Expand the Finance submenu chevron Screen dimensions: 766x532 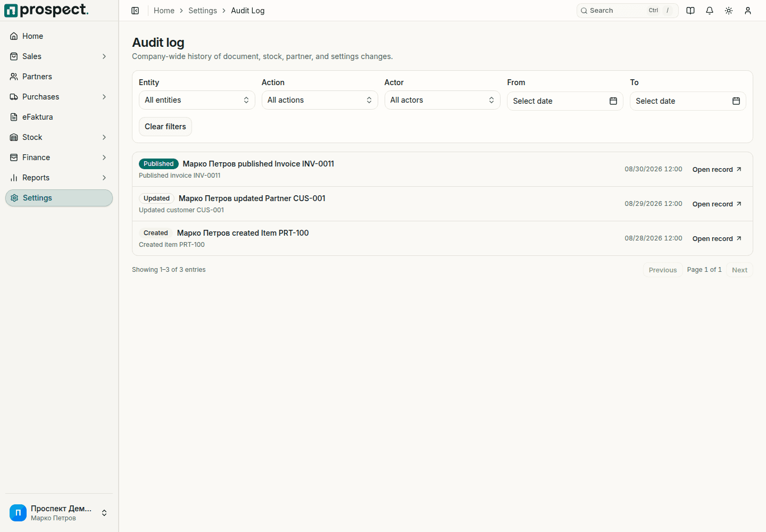click(x=104, y=157)
